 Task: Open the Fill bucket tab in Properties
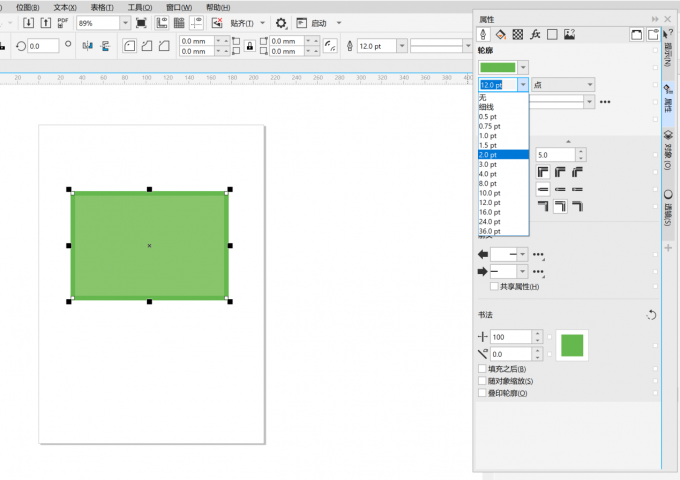point(500,34)
